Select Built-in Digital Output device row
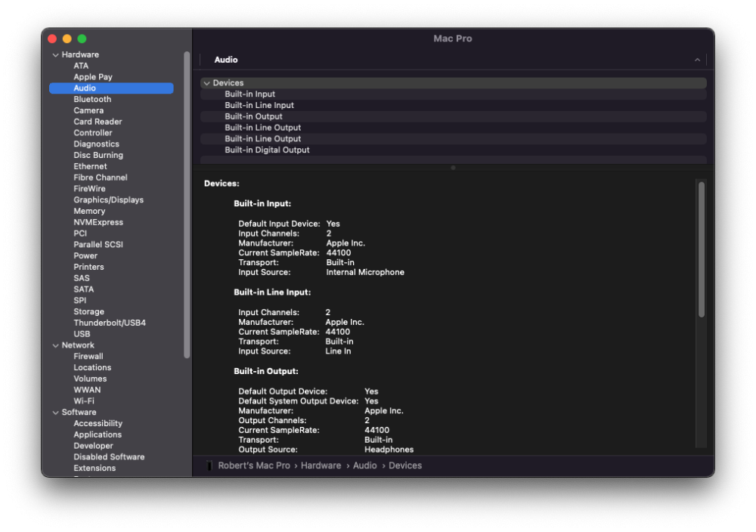Screen dimensions: 756x532 tap(453, 150)
